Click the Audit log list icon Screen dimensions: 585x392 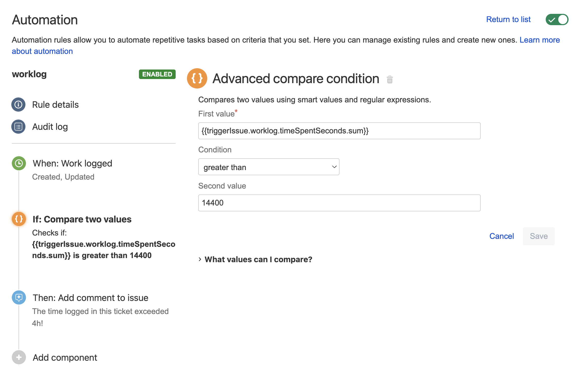(18, 127)
